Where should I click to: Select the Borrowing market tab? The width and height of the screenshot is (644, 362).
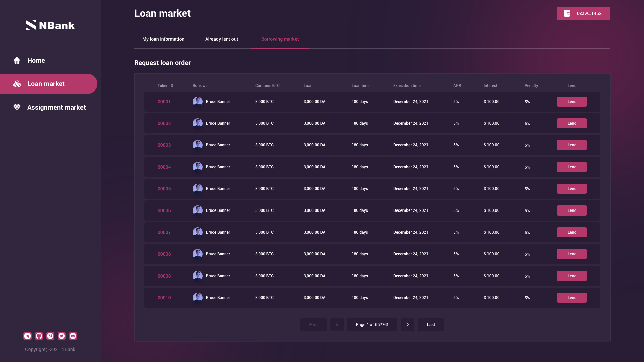pos(280,39)
